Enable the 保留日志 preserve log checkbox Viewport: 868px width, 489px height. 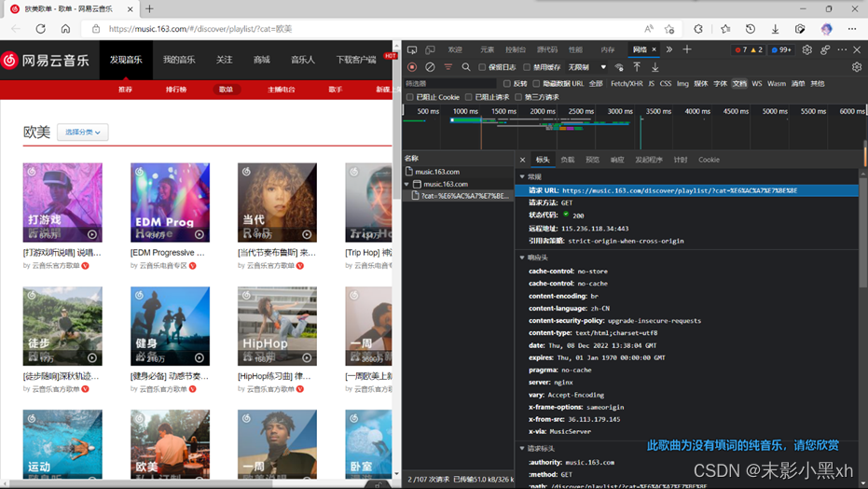tap(482, 67)
